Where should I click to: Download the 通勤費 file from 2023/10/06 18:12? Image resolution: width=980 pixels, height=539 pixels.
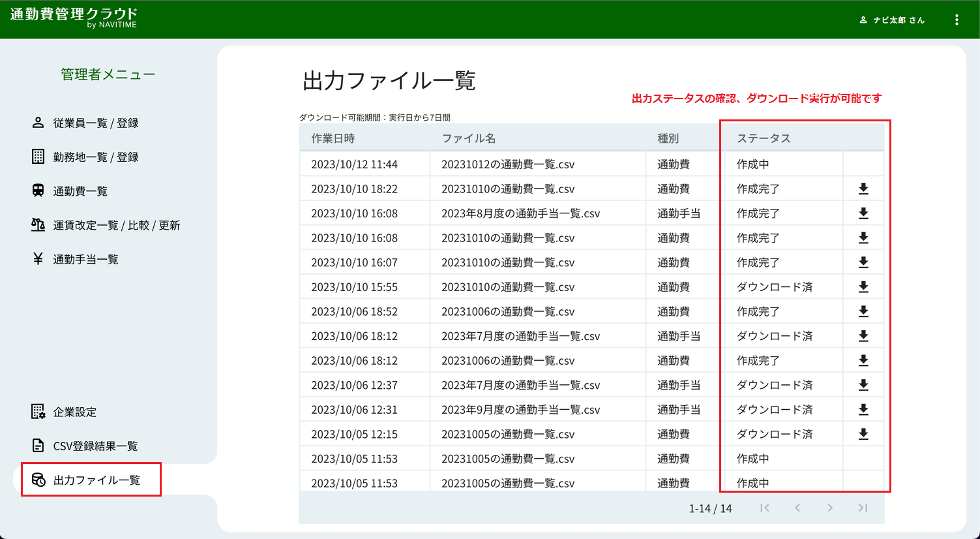[863, 360]
